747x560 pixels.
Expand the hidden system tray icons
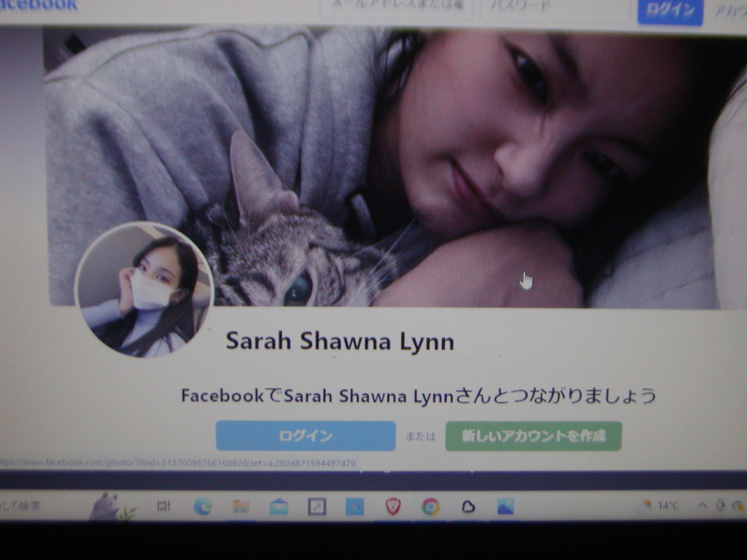pyautogui.click(x=702, y=505)
